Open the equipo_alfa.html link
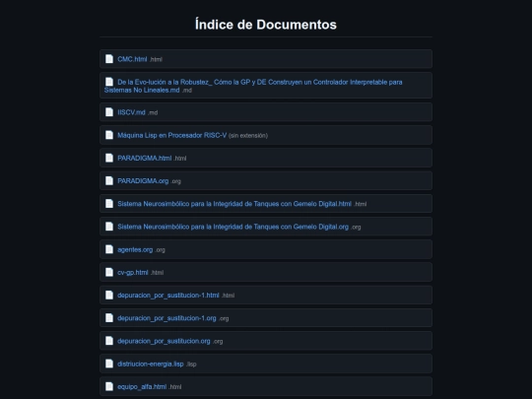This screenshot has height=399, width=532. point(142,386)
